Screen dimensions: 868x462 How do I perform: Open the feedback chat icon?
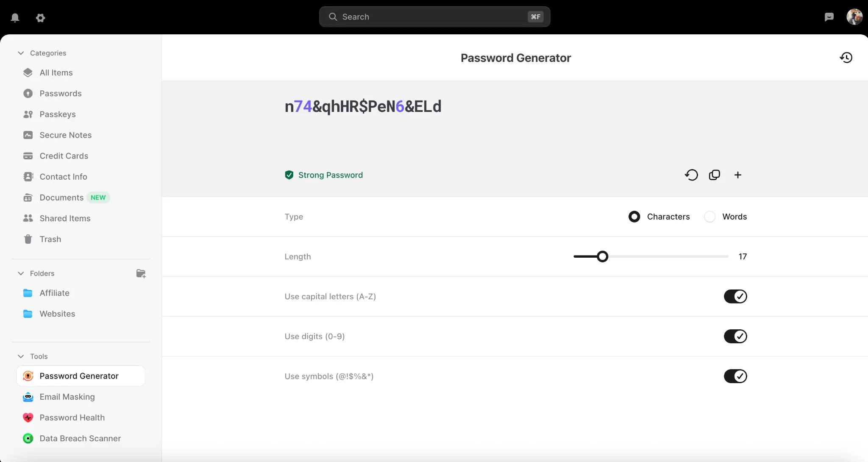pos(829,17)
